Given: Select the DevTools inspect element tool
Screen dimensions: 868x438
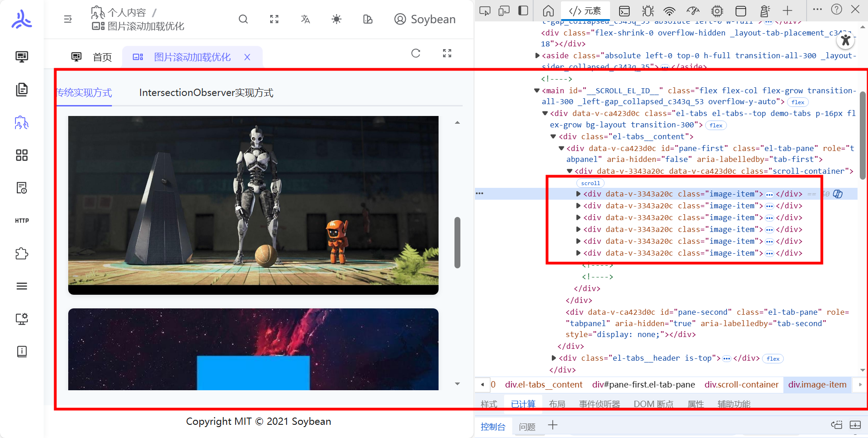Looking at the screenshot, I should 485,10.
